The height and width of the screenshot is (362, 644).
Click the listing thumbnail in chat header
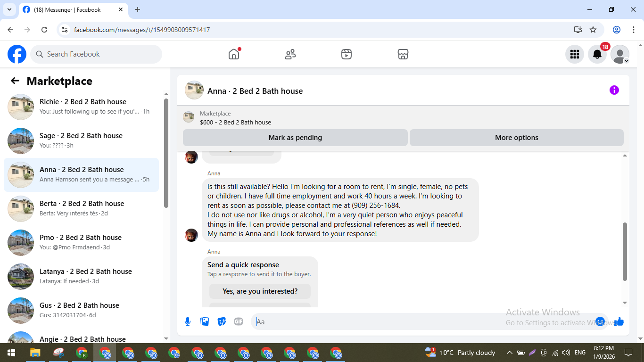point(194,90)
